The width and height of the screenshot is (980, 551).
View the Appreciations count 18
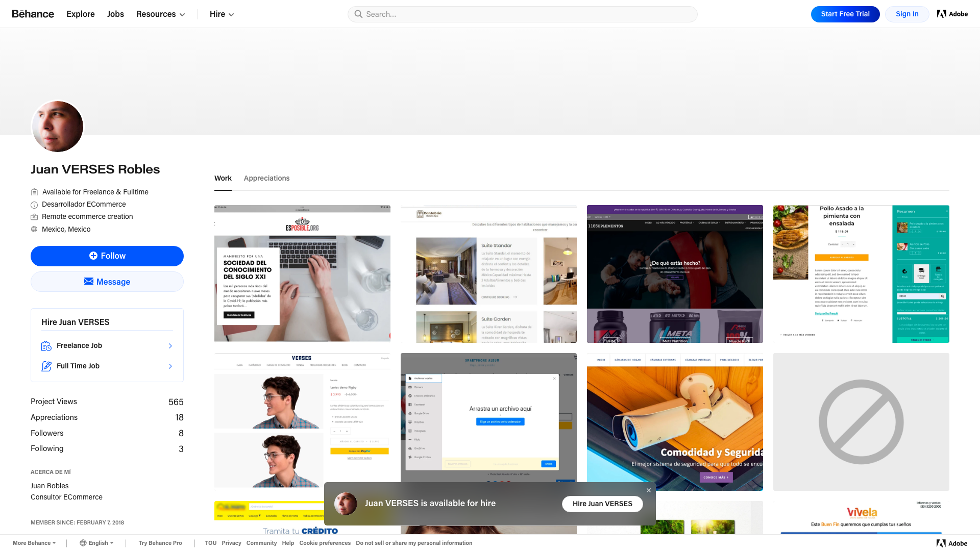179,417
